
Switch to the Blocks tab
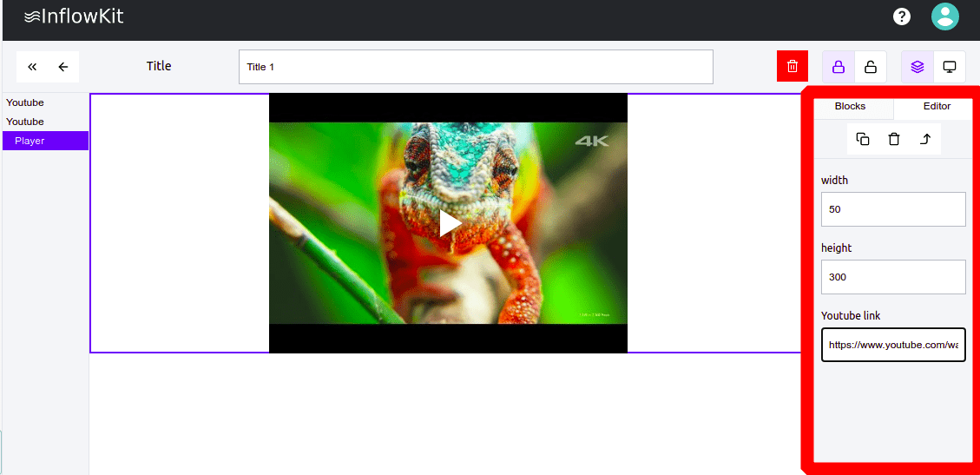coord(850,106)
